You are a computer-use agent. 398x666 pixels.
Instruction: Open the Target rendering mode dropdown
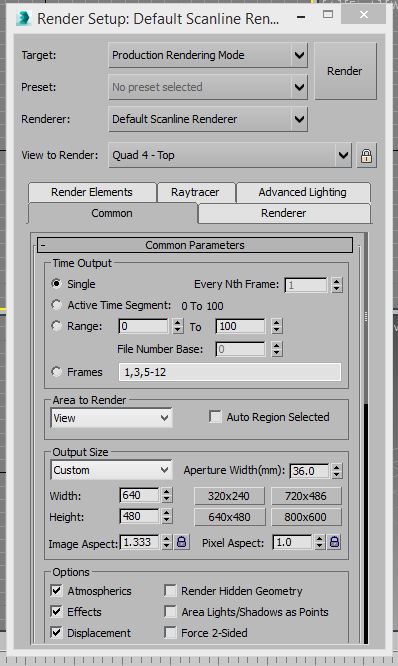tap(208, 55)
